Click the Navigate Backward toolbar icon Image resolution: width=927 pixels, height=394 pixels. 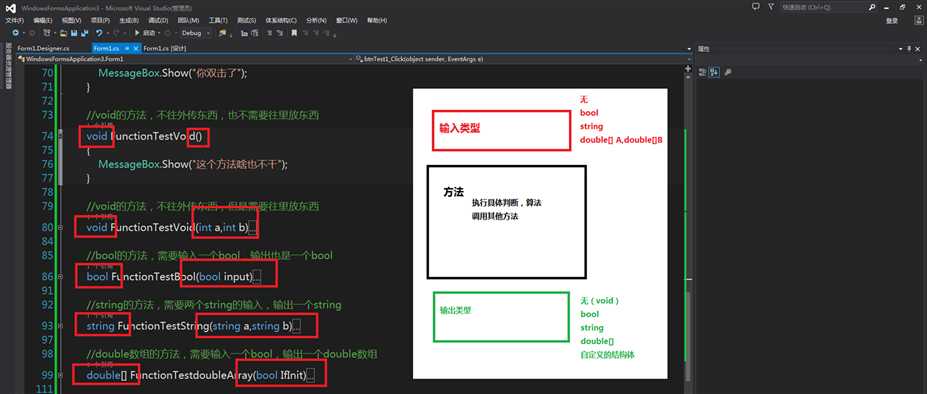pos(15,33)
